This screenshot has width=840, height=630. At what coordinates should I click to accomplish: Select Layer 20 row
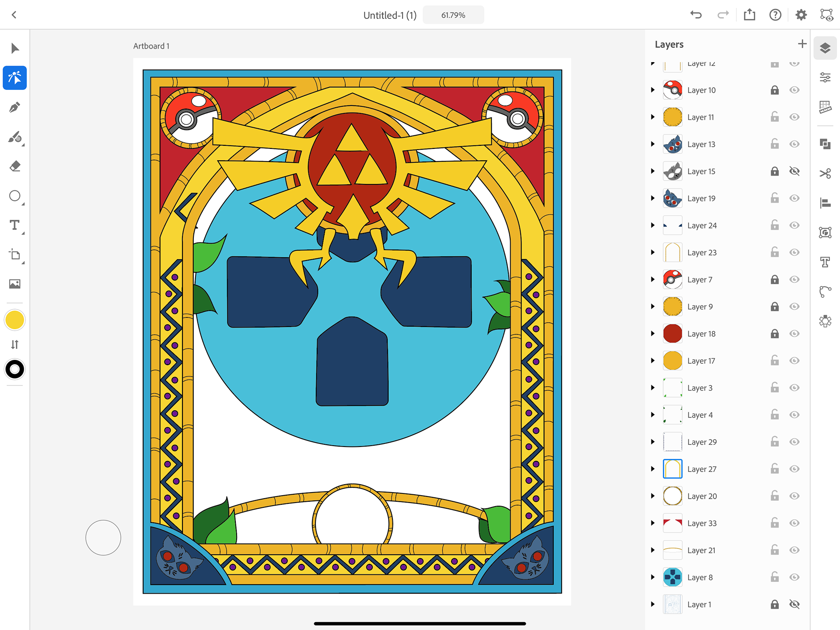[727, 496]
